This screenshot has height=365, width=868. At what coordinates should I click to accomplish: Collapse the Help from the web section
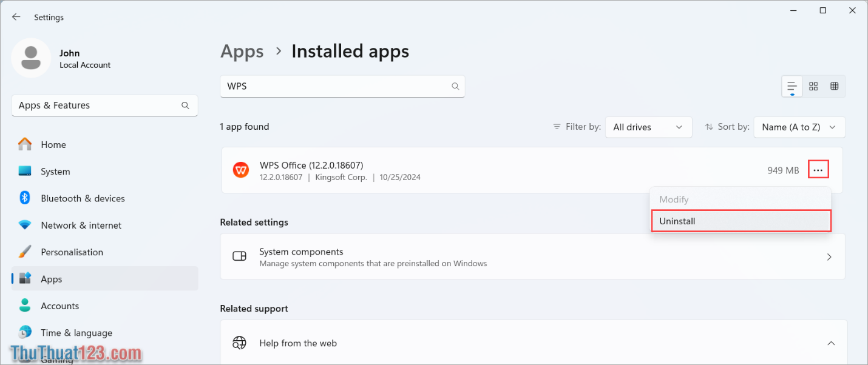[x=830, y=343]
